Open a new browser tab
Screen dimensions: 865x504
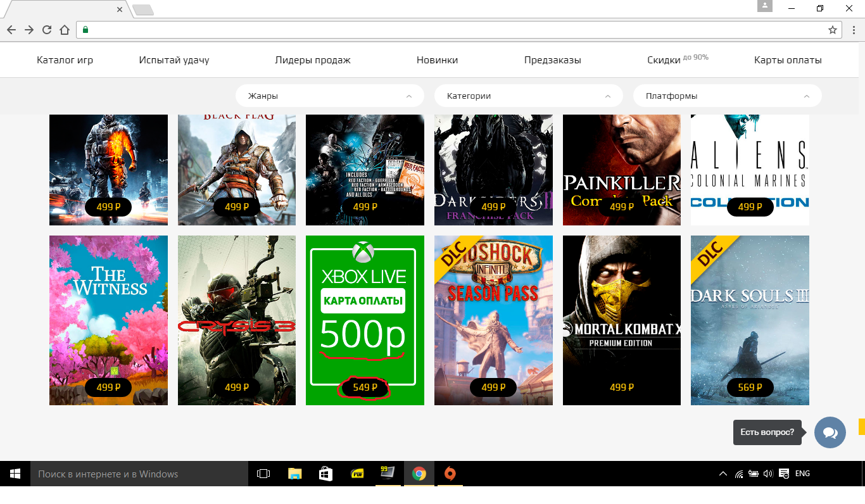coord(144,9)
